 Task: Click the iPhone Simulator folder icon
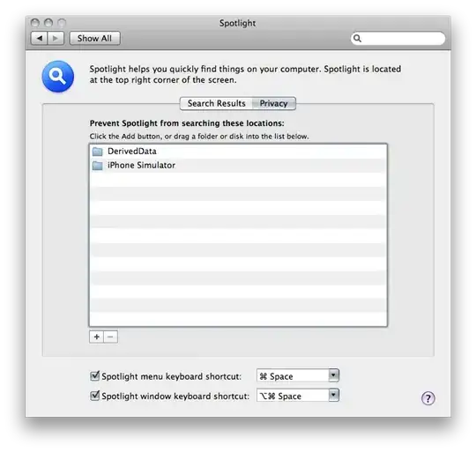[98, 166]
